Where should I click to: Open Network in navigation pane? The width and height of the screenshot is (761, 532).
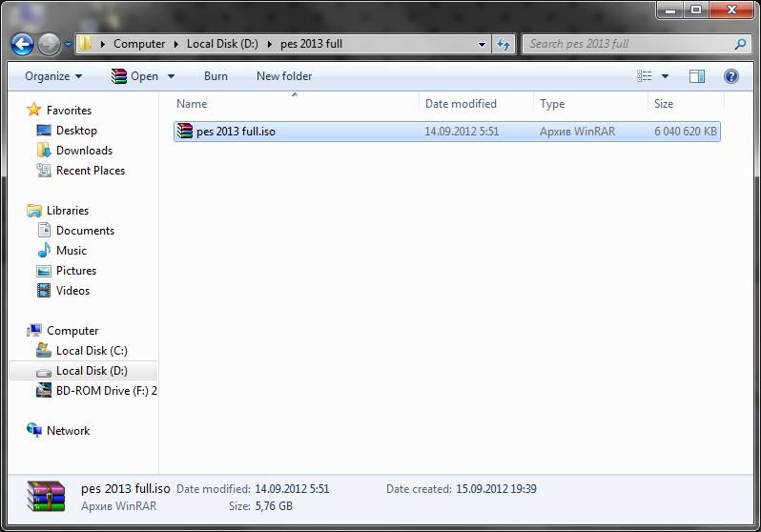68,431
